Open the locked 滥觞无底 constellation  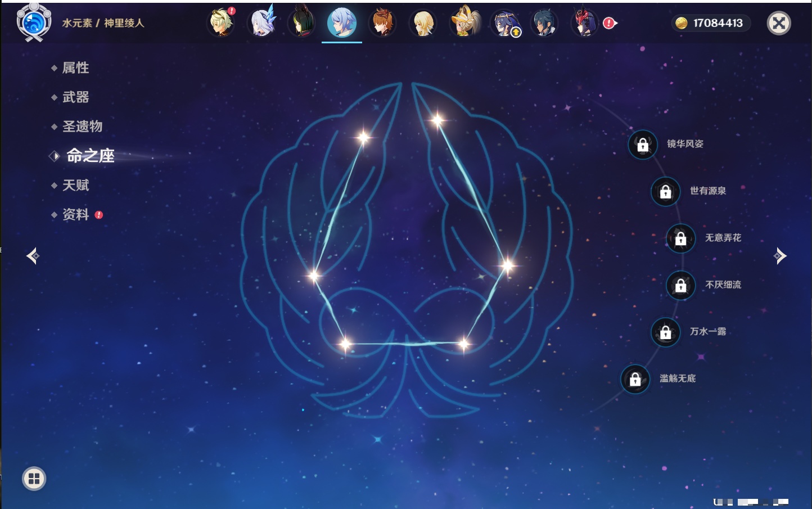pyautogui.click(x=635, y=379)
